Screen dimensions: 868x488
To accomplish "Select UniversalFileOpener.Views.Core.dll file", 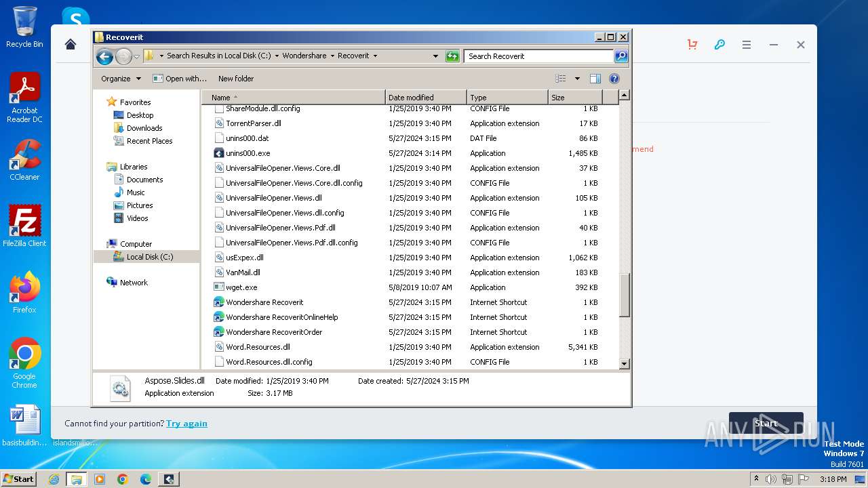I will [283, 168].
